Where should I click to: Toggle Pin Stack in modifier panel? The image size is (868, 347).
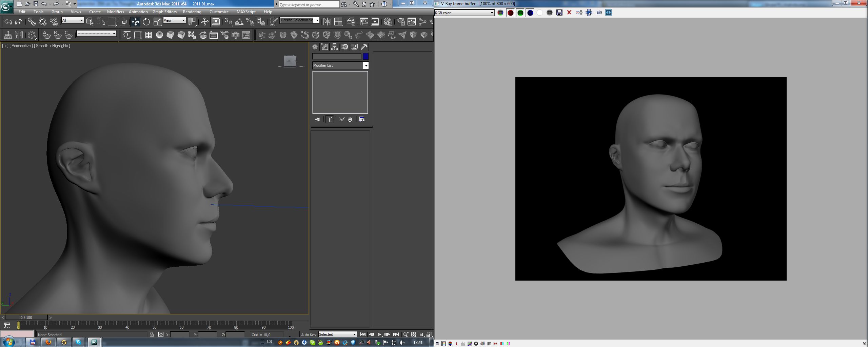tap(317, 119)
